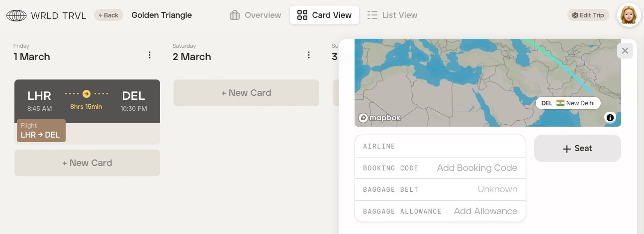The height and width of the screenshot is (234, 644).
Task: Open options menu for 2 March
Action: tap(309, 55)
